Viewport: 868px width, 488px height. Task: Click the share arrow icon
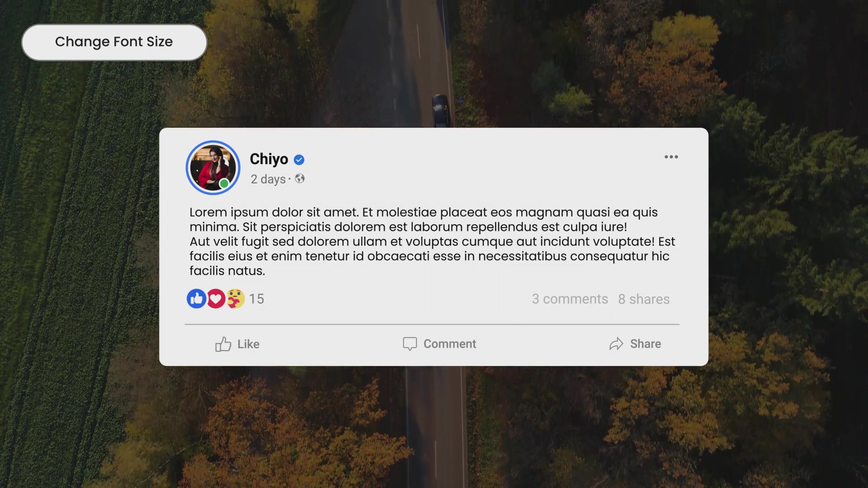coord(616,344)
